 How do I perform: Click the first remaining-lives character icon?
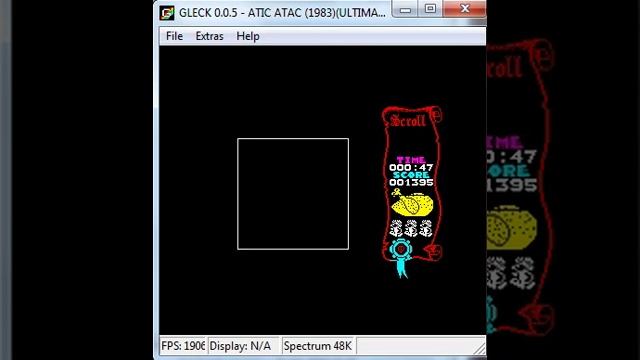tap(396, 229)
